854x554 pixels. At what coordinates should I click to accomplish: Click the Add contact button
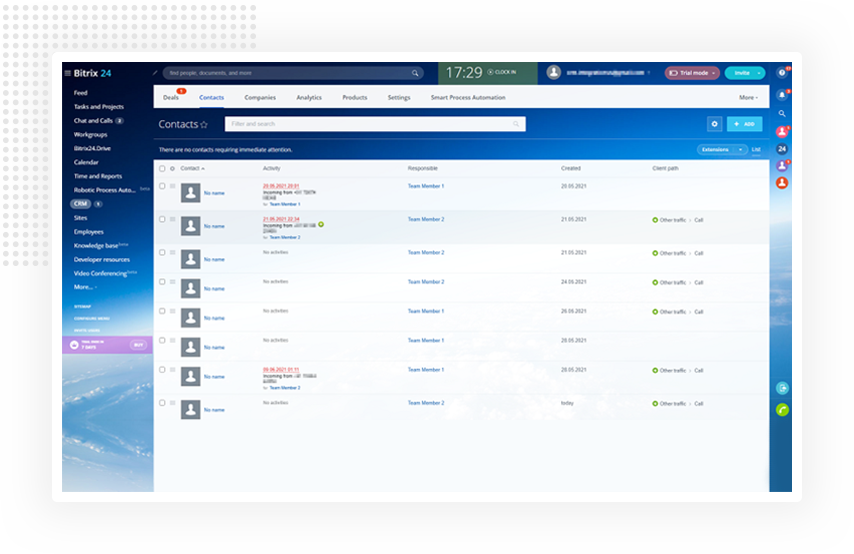click(745, 124)
